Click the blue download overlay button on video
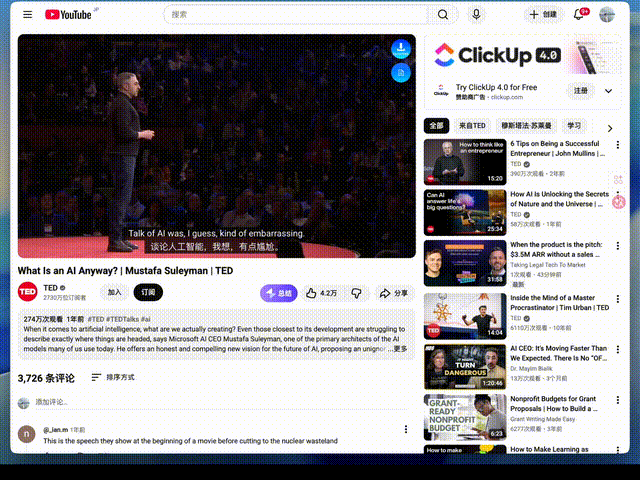The height and width of the screenshot is (480, 640). point(401,49)
